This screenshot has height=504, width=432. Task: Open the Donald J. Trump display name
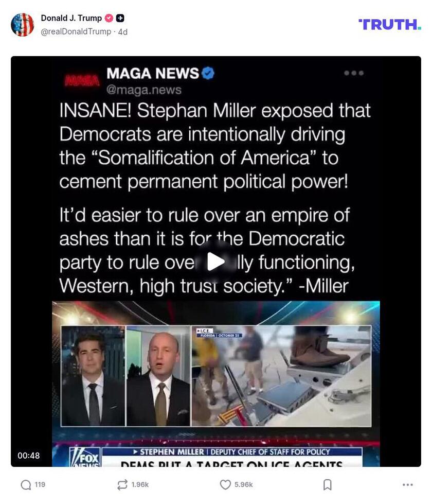[71, 19]
